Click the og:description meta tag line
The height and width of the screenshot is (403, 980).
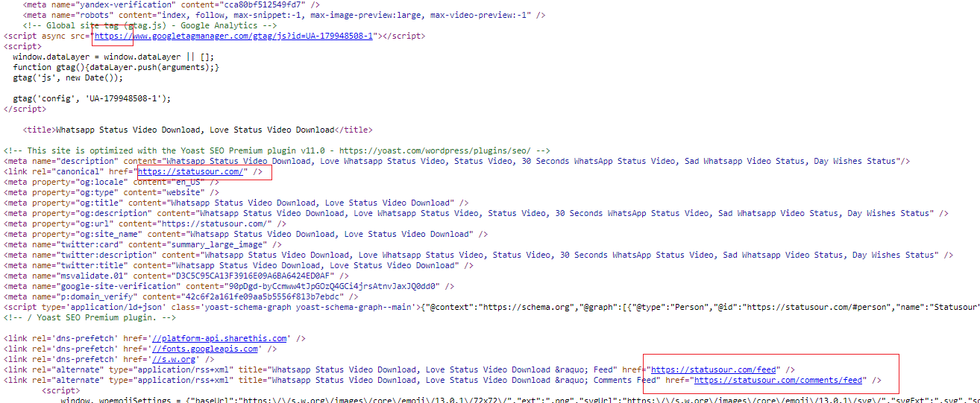click(476, 213)
